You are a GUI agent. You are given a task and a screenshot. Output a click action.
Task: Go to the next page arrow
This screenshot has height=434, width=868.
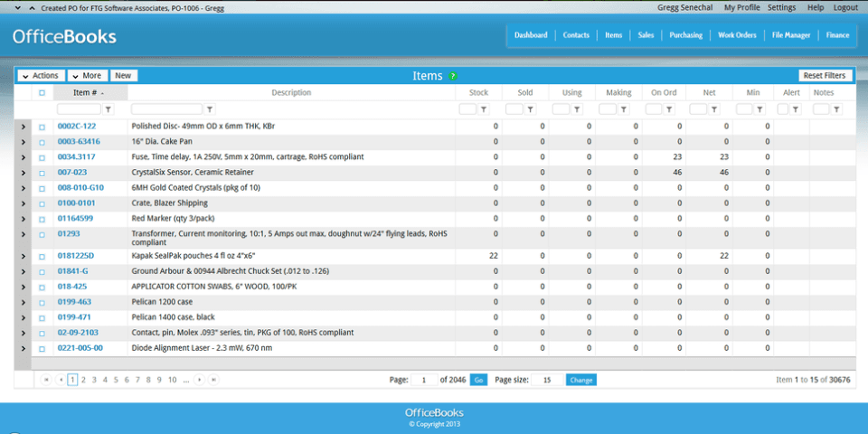click(x=201, y=380)
